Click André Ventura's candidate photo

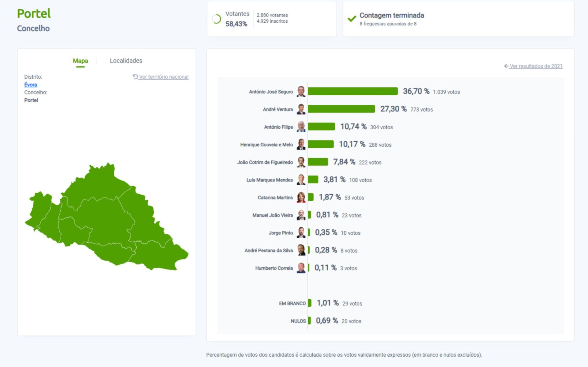pos(301,109)
